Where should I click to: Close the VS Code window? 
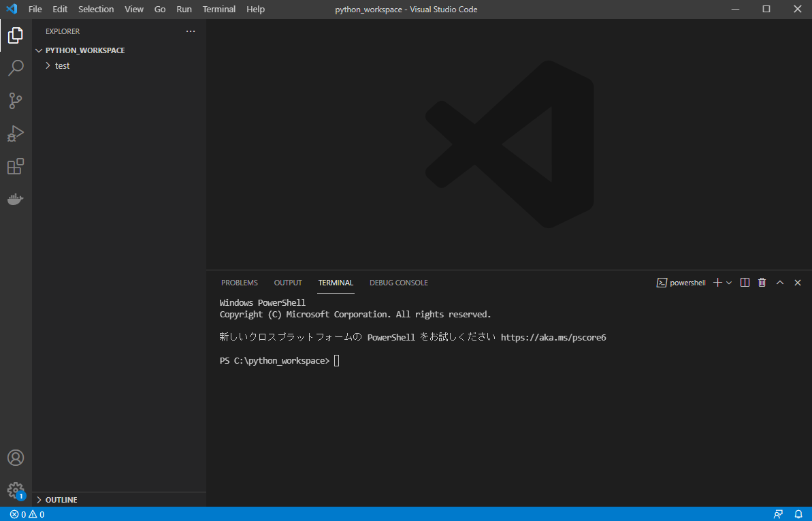798,10
